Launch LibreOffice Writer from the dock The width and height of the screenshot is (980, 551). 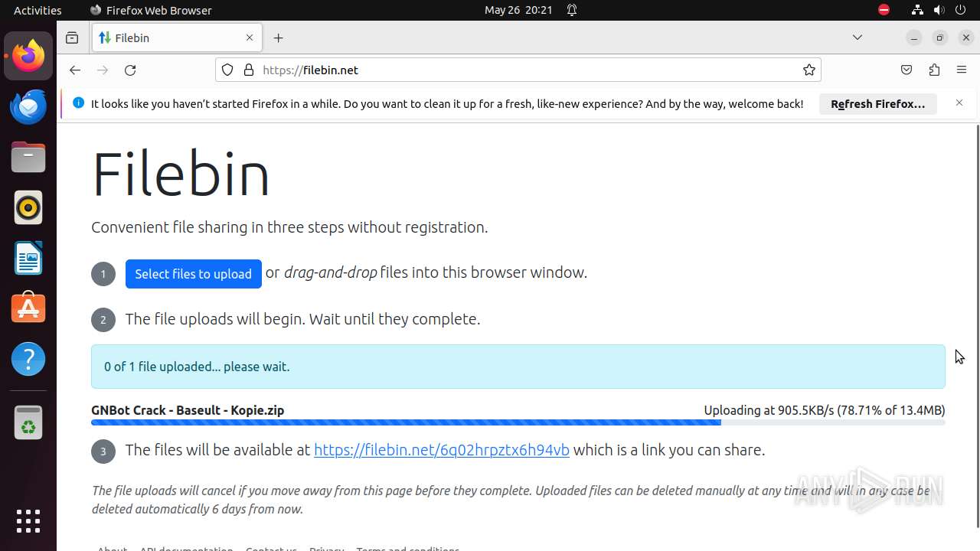(28, 258)
